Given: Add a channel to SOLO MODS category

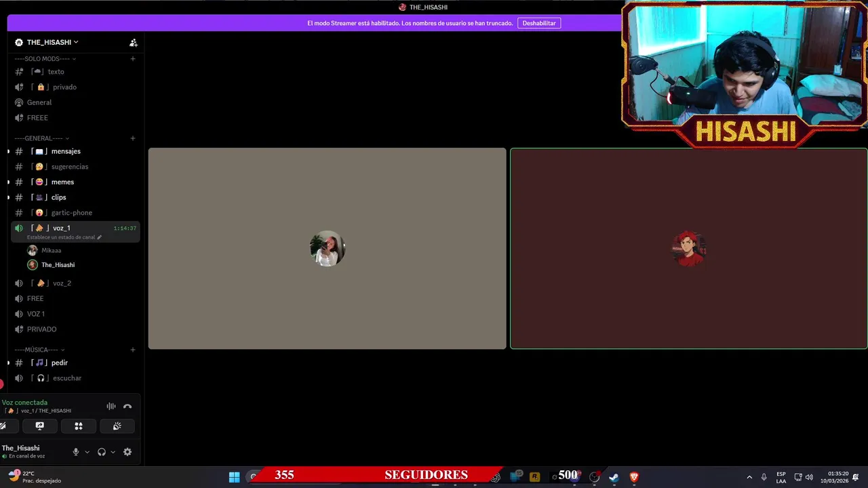Looking at the screenshot, I should click(x=133, y=59).
